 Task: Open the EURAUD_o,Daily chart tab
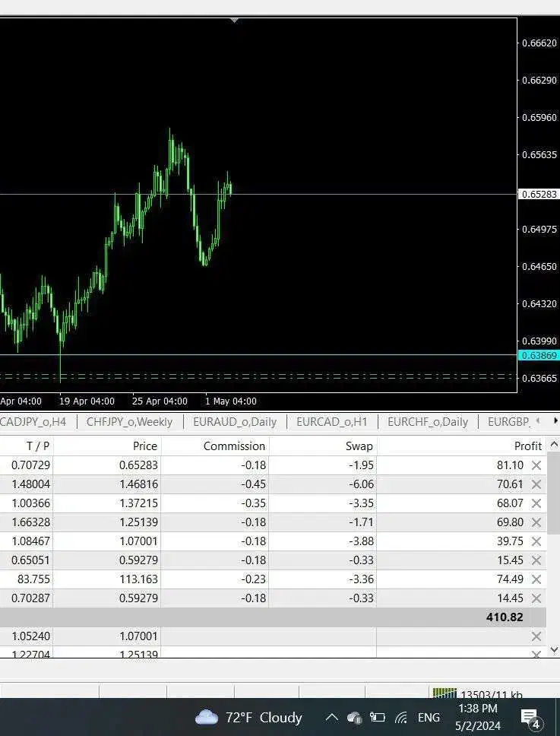tap(234, 422)
